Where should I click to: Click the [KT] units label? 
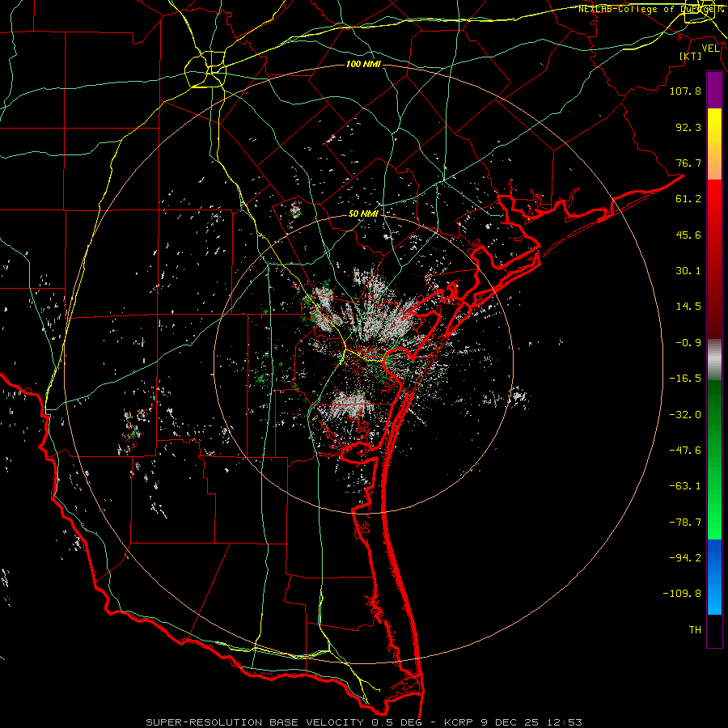[691, 56]
